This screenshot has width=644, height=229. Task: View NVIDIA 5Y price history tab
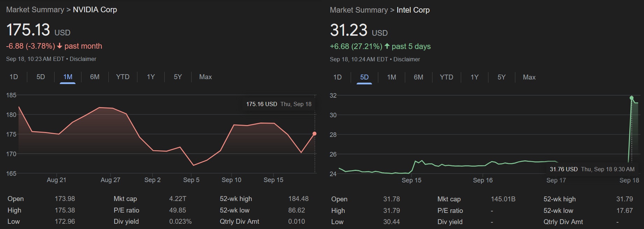[x=178, y=77]
